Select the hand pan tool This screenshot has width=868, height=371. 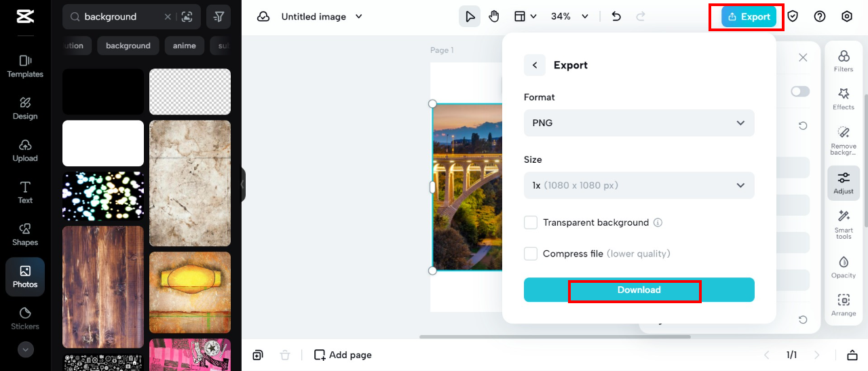coord(494,16)
